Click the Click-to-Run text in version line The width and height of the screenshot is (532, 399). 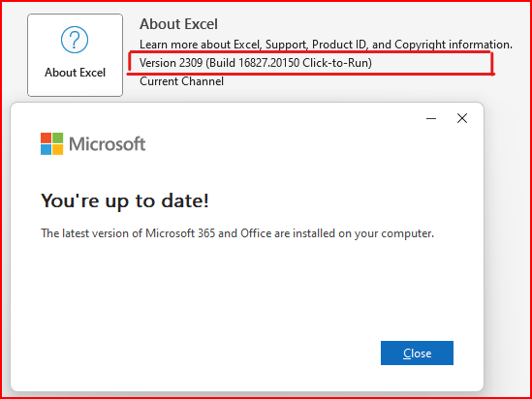click(335, 63)
